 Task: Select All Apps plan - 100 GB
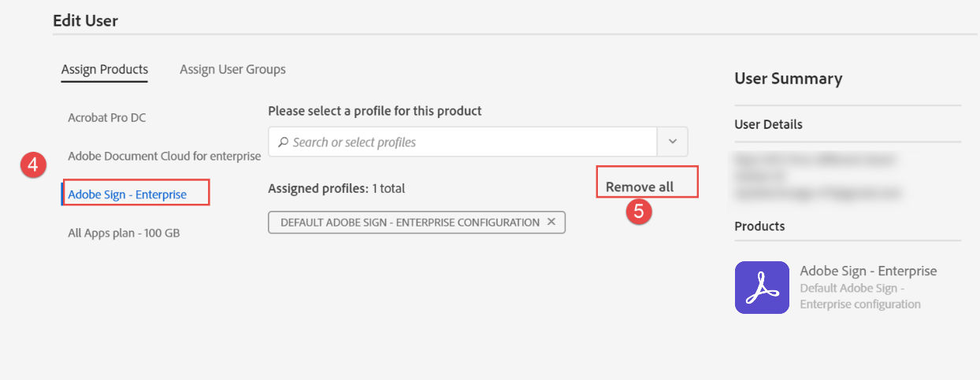pyautogui.click(x=124, y=233)
